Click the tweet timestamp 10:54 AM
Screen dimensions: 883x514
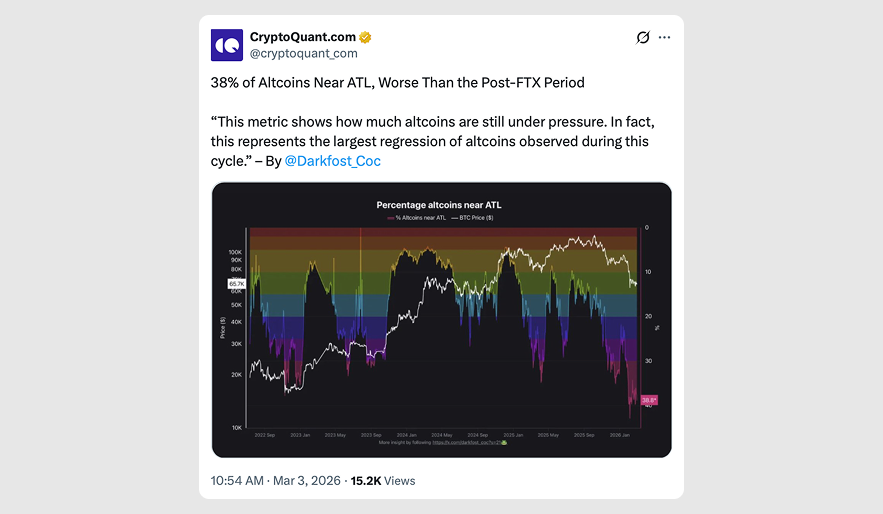click(237, 481)
